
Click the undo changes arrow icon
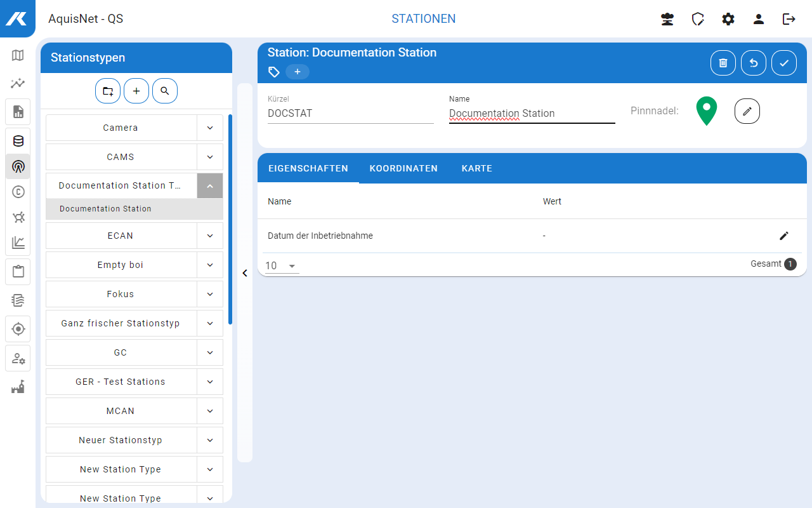click(x=753, y=63)
